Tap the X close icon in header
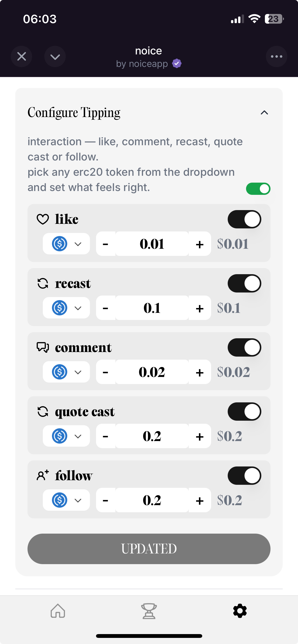The height and width of the screenshot is (644, 298). point(22,56)
